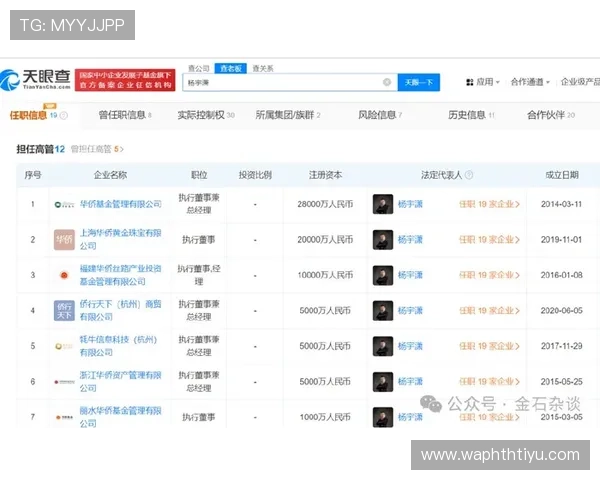Open the 实际控制权 tab
Viewport: 600px width, 480px height.
click(206, 115)
